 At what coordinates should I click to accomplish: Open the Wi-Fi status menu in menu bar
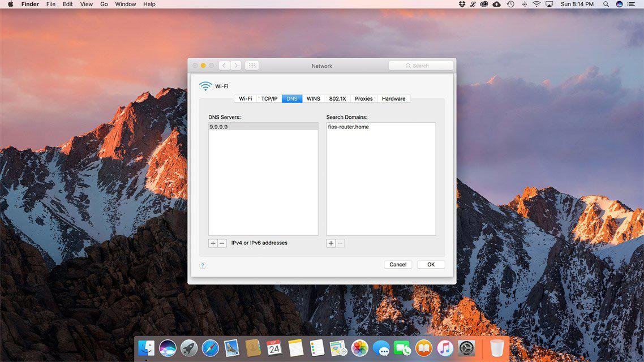click(536, 4)
